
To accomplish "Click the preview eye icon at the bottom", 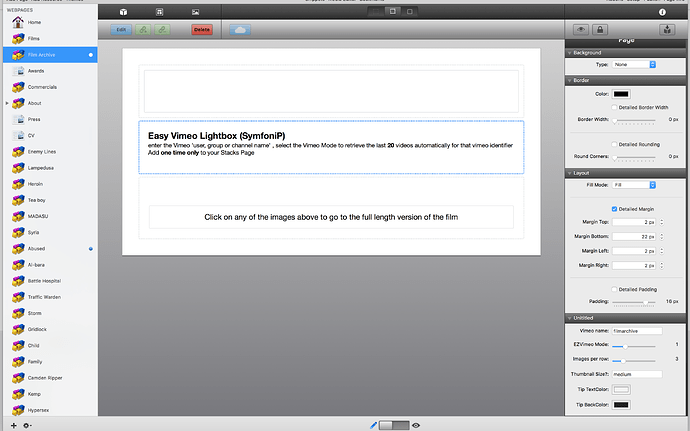I will pos(416,425).
